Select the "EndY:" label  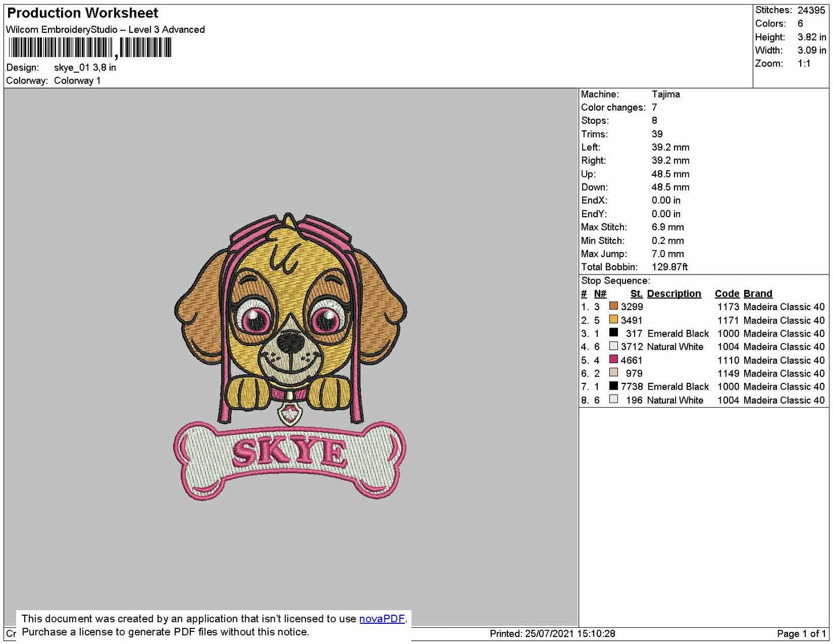pos(593,214)
